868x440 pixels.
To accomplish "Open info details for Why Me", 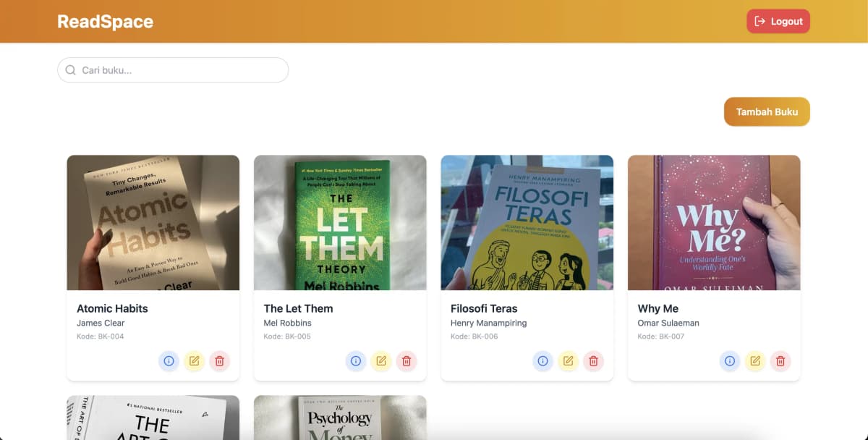I will point(729,360).
